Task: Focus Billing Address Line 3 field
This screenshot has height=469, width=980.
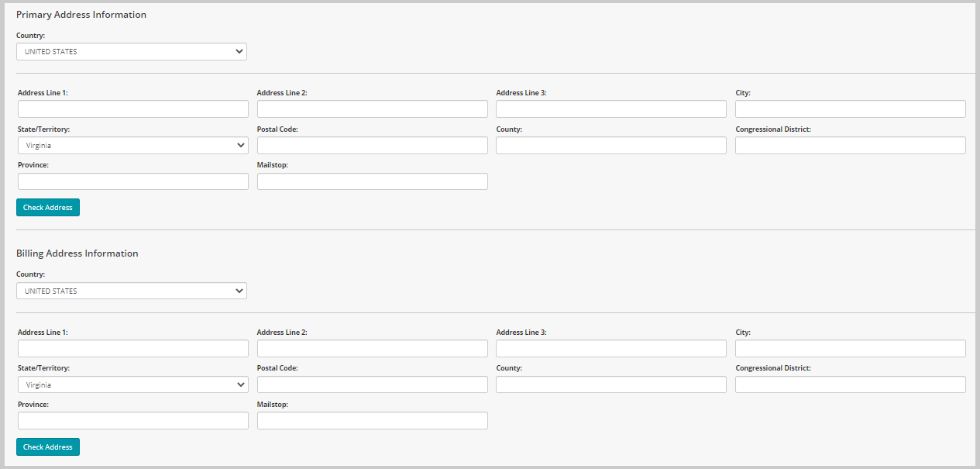Action: tap(611, 348)
